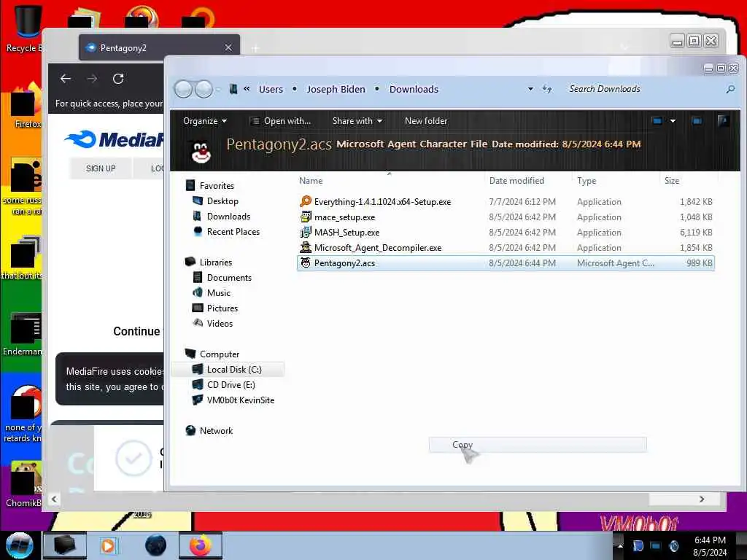This screenshot has height=560, width=747.
Task: Open VM0b0t KevinSite drive
Action: (x=241, y=400)
